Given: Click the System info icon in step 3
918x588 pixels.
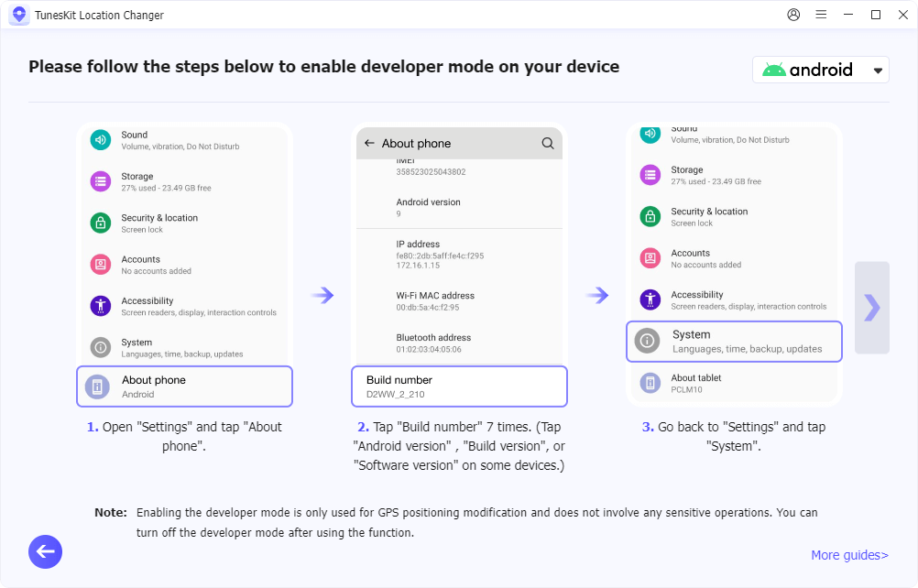Looking at the screenshot, I should pyautogui.click(x=648, y=341).
